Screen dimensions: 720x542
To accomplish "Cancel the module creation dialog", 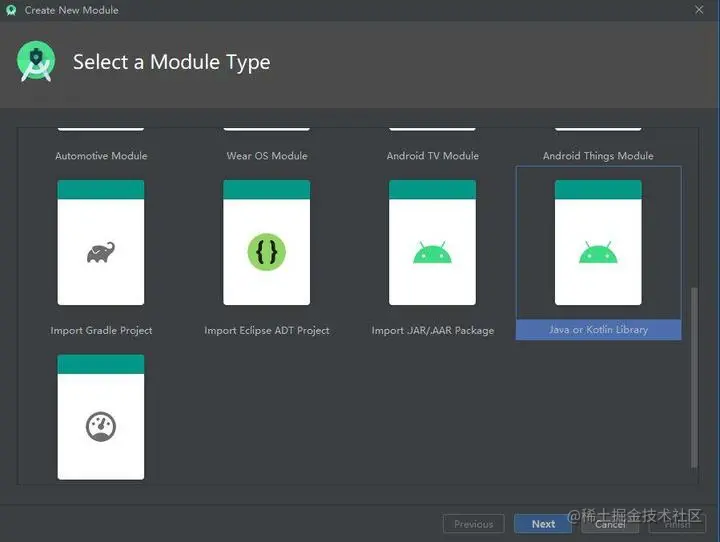I will [610, 524].
